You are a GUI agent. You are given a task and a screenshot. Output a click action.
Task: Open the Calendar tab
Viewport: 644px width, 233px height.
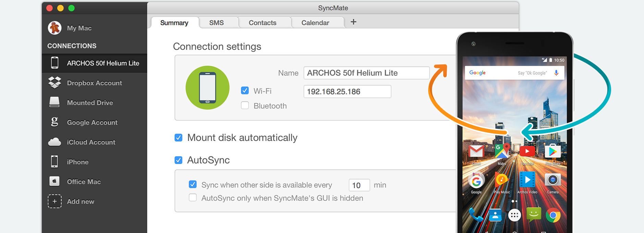[x=315, y=23]
